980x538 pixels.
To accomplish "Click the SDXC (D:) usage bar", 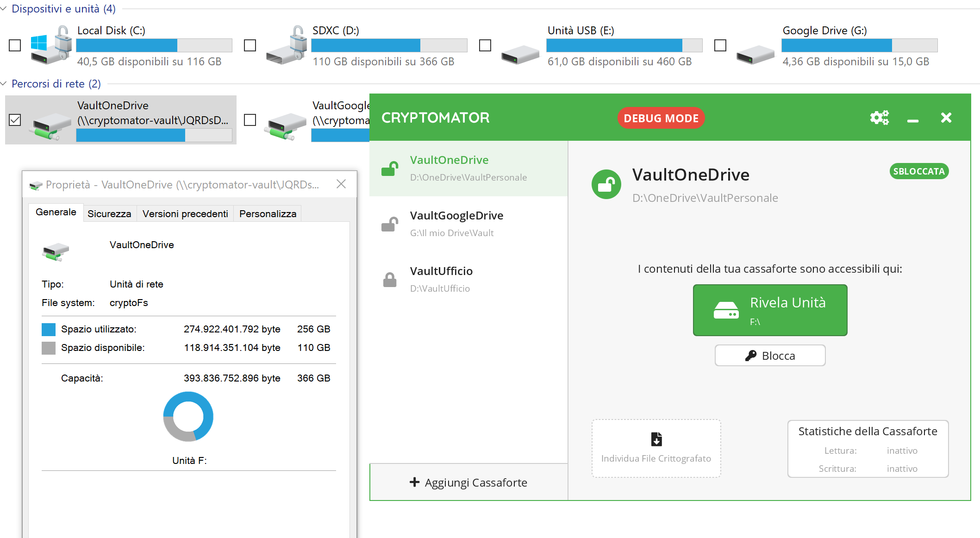I will pos(389,45).
